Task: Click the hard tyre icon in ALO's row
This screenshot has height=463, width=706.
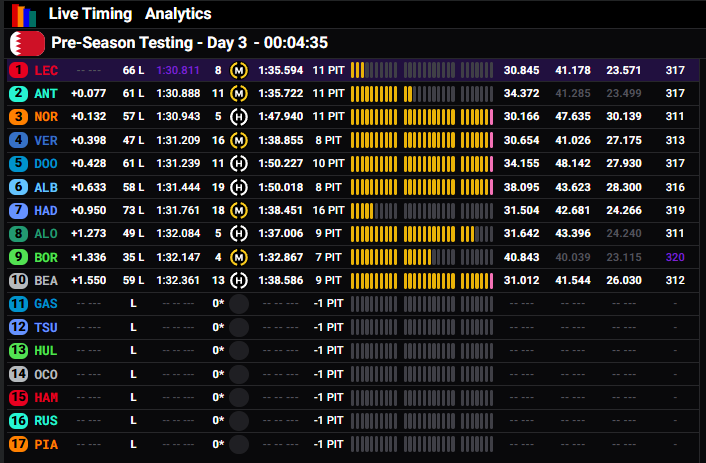Action: 239,233
